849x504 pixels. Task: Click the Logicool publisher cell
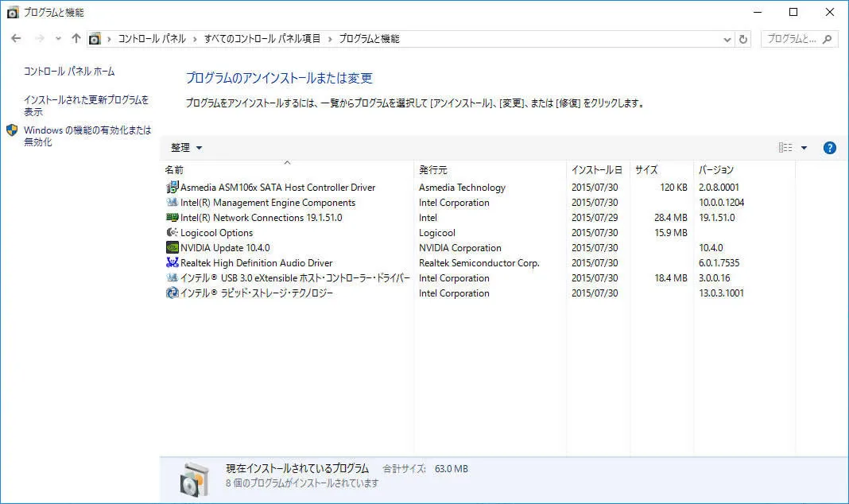437,233
